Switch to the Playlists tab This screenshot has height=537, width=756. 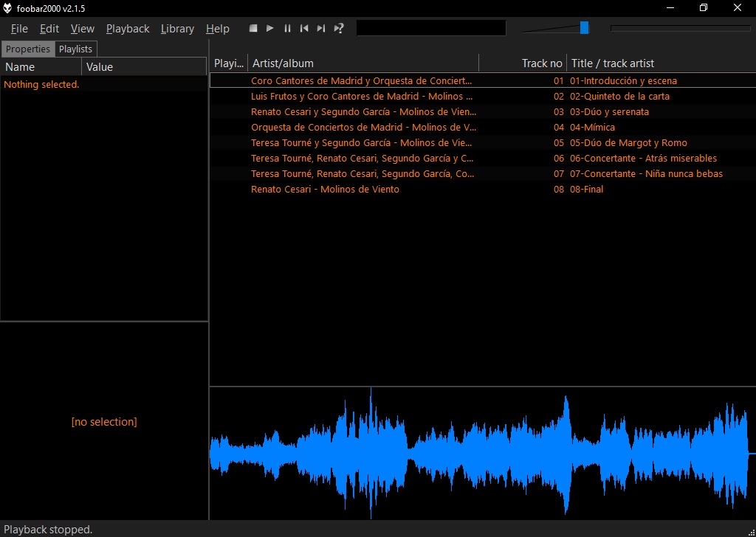point(75,49)
